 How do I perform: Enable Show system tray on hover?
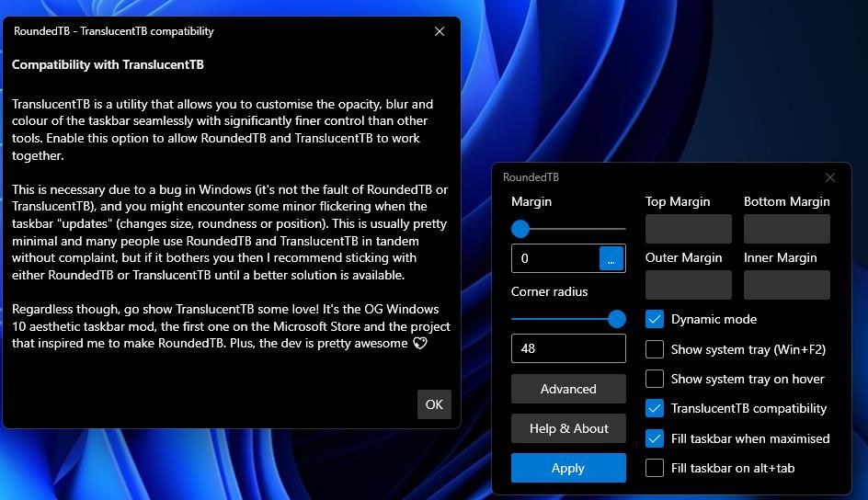pos(655,379)
